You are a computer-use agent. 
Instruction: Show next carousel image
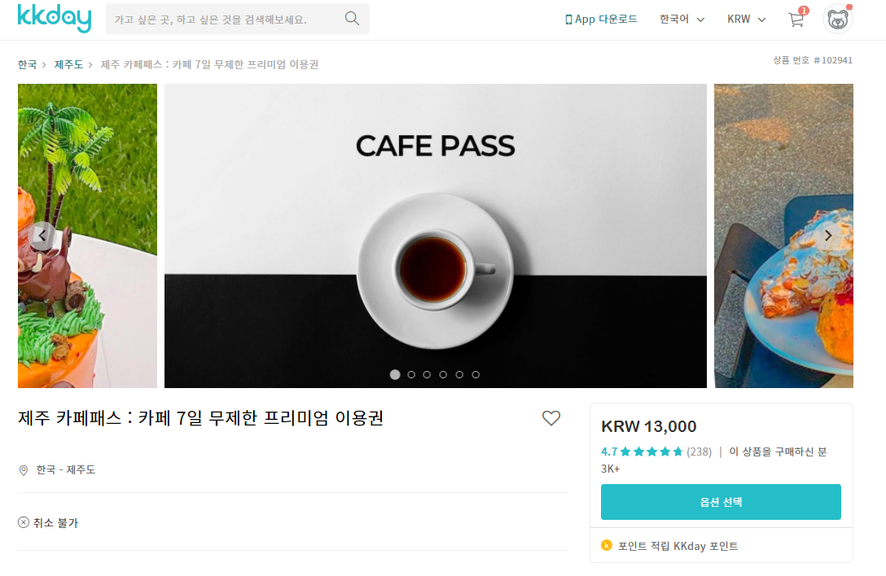click(x=828, y=236)
